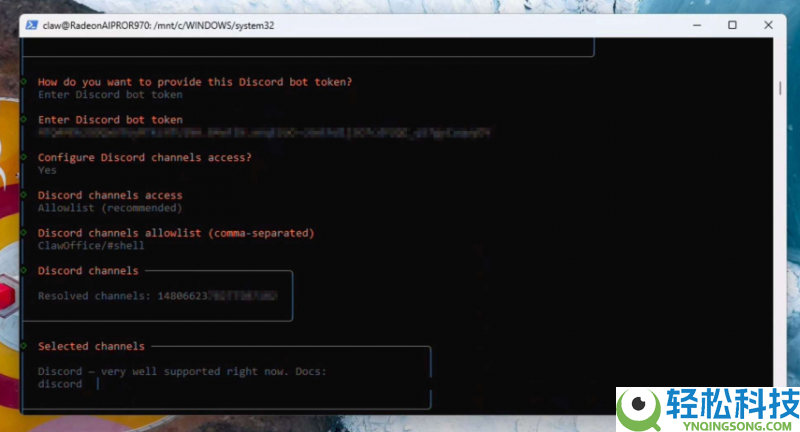Click the green step marker beside "Enter Discord bot token" heading
This screenshot has height=432, width=800.
pyautogui.click(x=23, y=119)
